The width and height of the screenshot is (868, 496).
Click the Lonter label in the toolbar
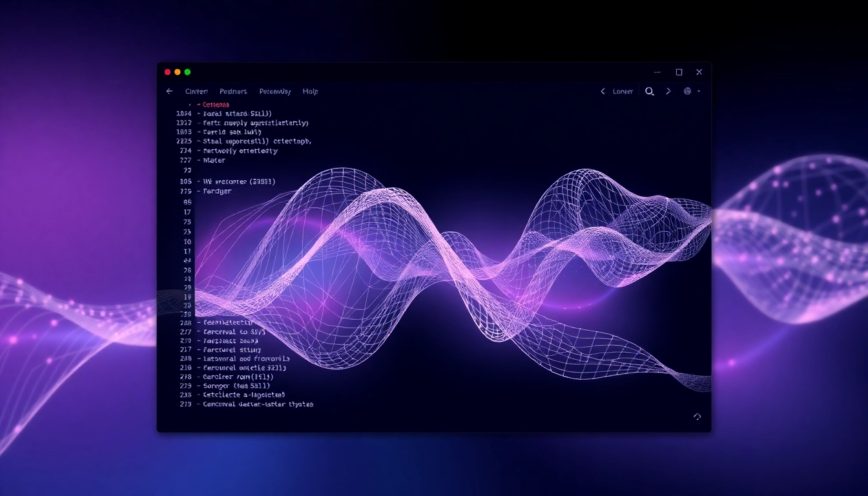click(623, 92)
